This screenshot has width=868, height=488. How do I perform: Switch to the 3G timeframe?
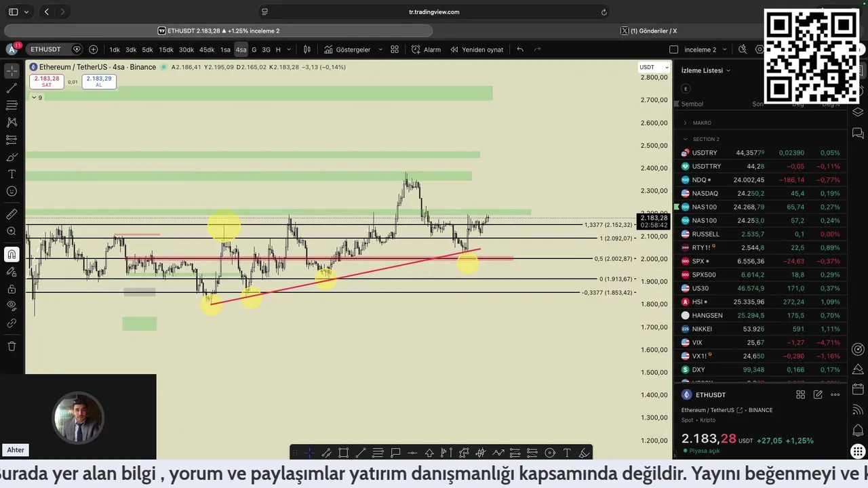pyautogui.click(x=266, y=49)
